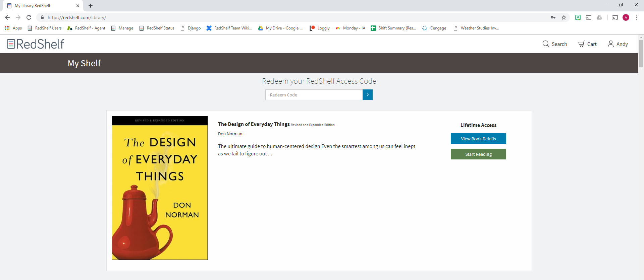Click the Redeem Code input field

(314, 95)
